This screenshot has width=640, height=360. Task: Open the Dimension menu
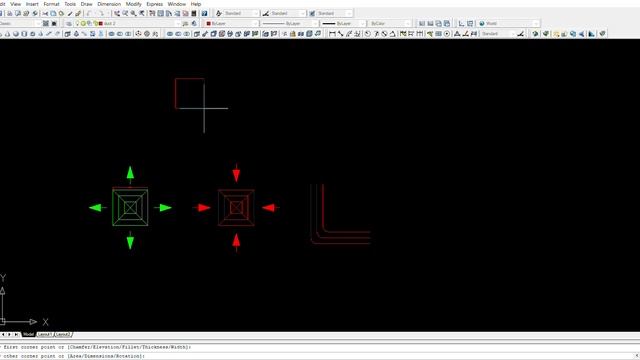[x=109, y=4]
